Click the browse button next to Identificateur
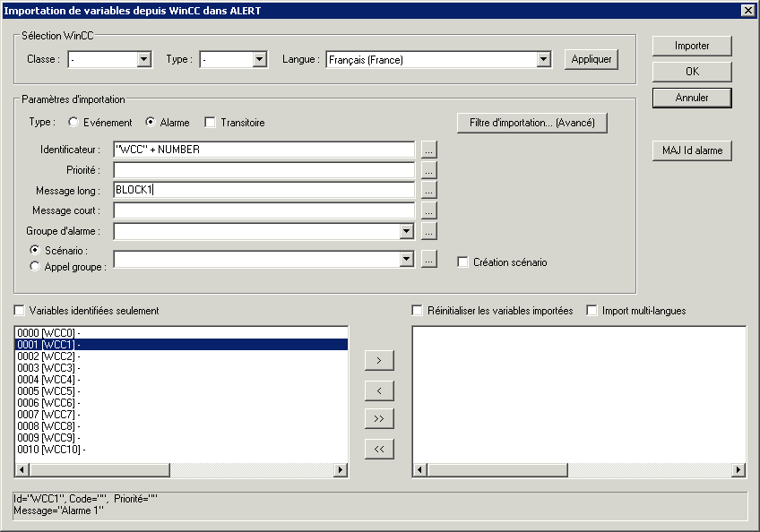 (x=429, y=150)
